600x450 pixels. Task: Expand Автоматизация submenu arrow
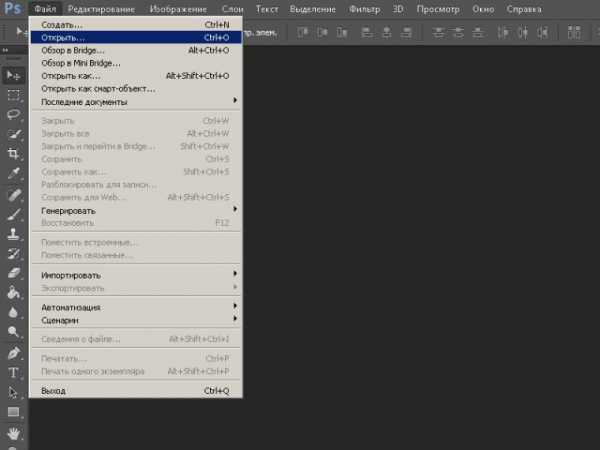pos(235,306)
